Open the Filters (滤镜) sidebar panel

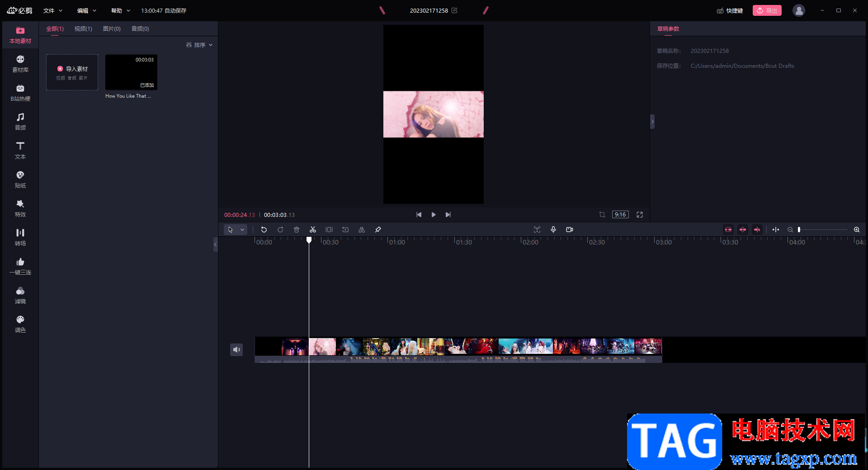(x=20, y=295)
